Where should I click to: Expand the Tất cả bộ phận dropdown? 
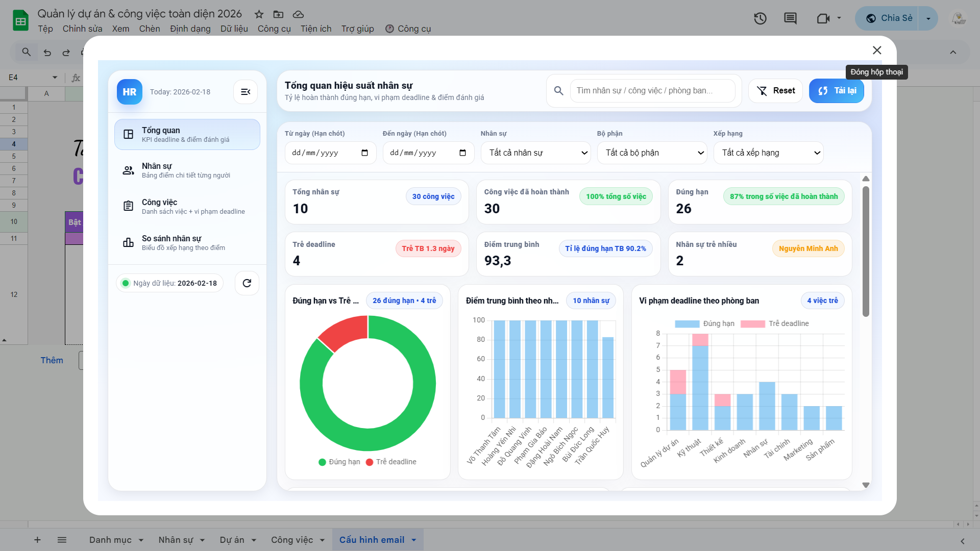[x=652, y=153]
